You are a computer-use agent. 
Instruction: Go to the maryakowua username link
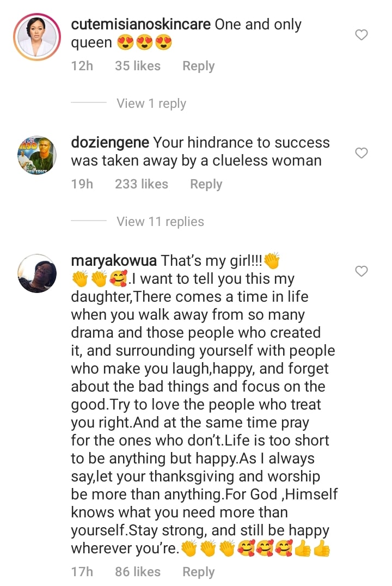pyautogui.click(x=115, y=261)
